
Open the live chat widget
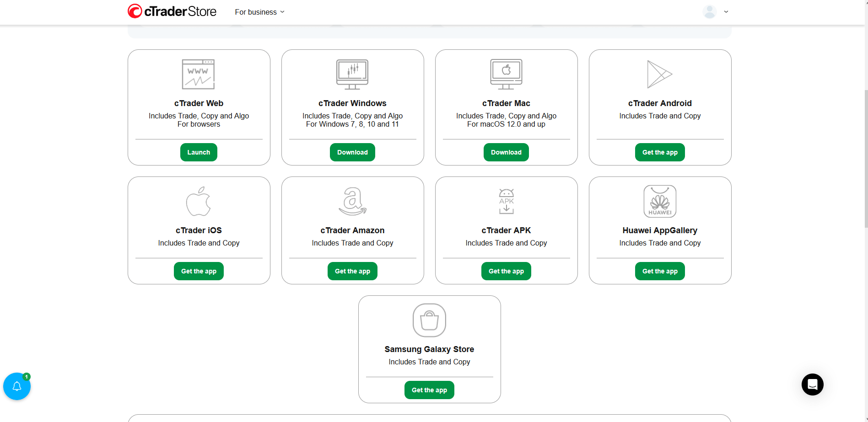tap(813, 385)
